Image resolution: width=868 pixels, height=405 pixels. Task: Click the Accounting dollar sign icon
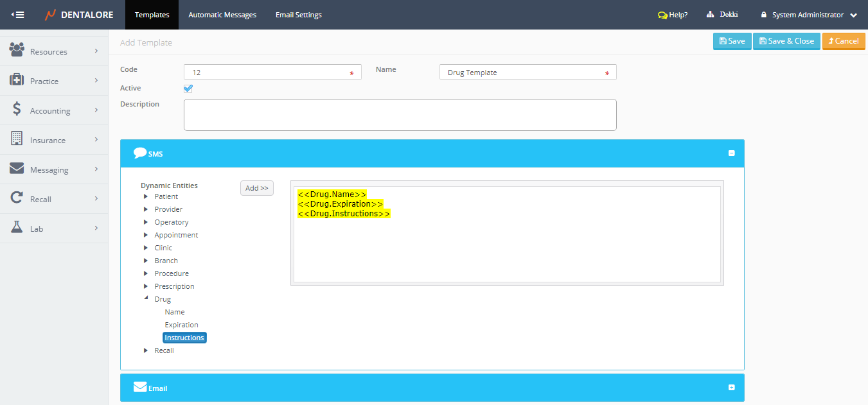click(17, 110)
